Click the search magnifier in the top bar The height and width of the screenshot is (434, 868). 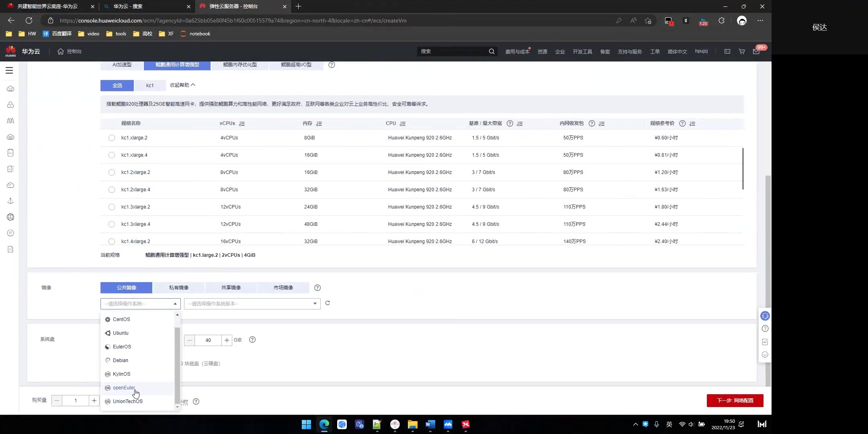click(x=491, y=51)
